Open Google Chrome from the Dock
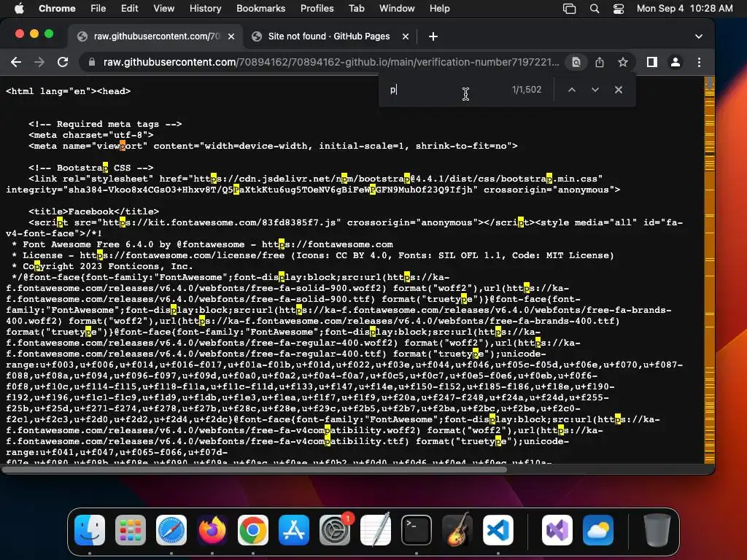The width and height of the screenshot is (747, 560). pos(253,530)
